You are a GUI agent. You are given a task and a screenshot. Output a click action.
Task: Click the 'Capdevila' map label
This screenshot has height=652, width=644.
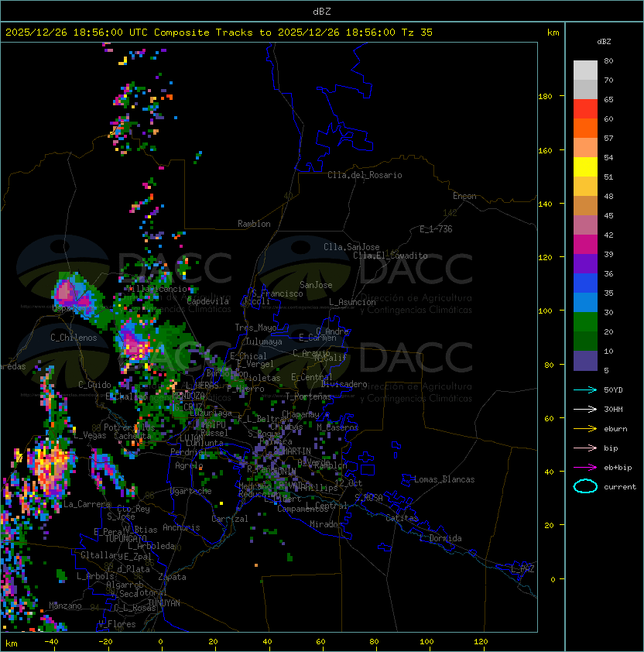pyautogui.click(x=208, y=301)
